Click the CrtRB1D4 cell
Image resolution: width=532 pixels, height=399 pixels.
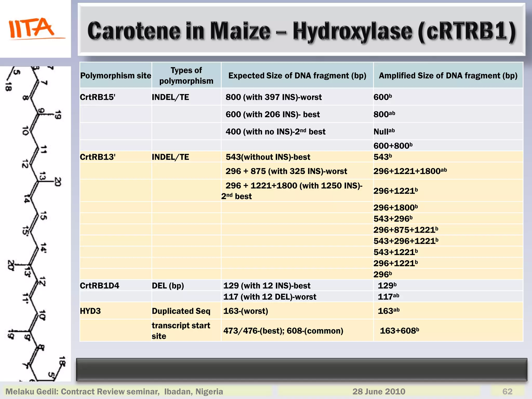click(x=116, y=285)
